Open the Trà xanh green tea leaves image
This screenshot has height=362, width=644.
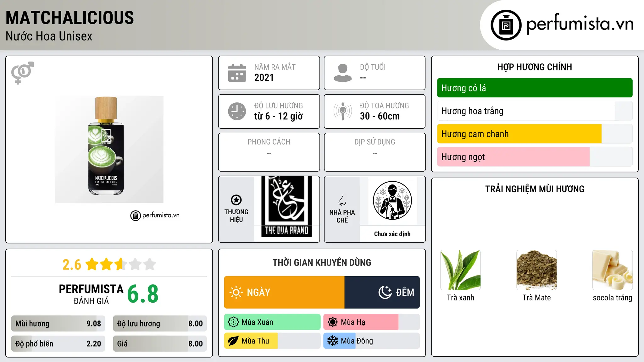tap(460, 270)
